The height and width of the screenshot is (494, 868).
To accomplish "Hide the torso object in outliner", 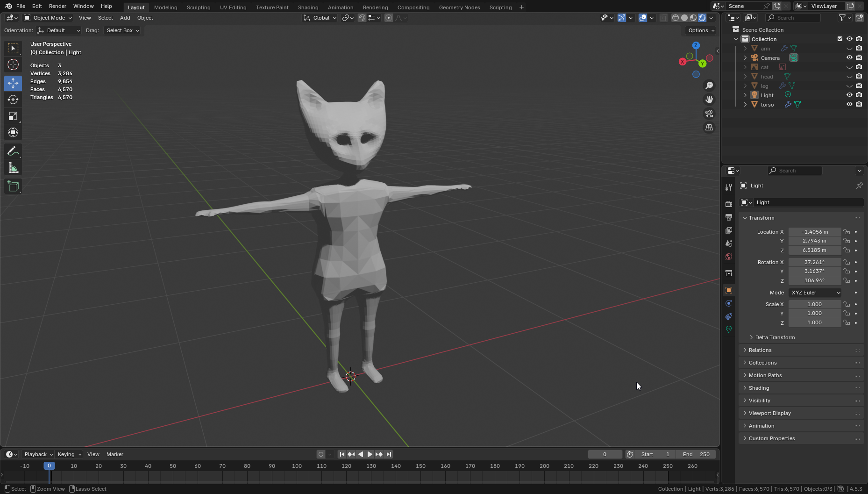I will tap(849, 105).
